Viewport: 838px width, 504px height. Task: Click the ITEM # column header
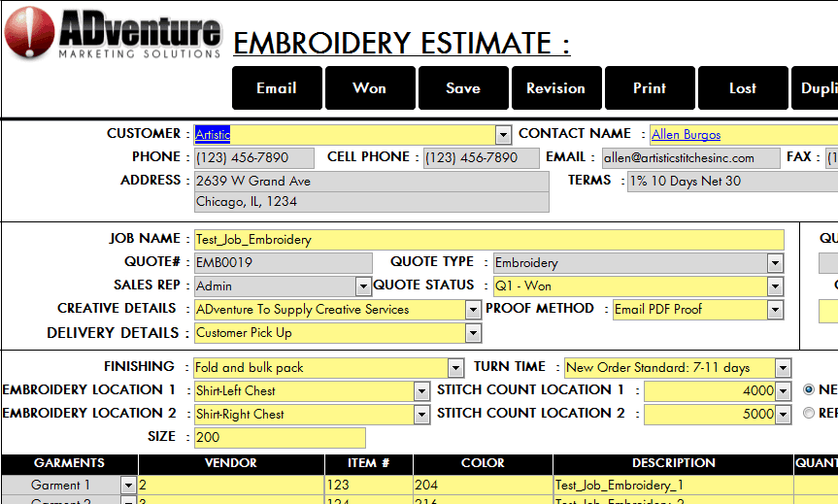pos(369,463)
